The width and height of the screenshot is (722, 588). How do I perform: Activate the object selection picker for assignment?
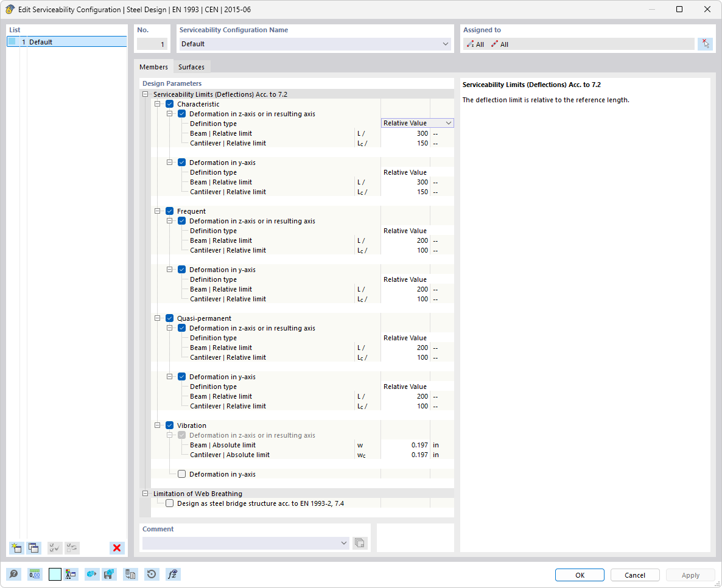[705, 43]
